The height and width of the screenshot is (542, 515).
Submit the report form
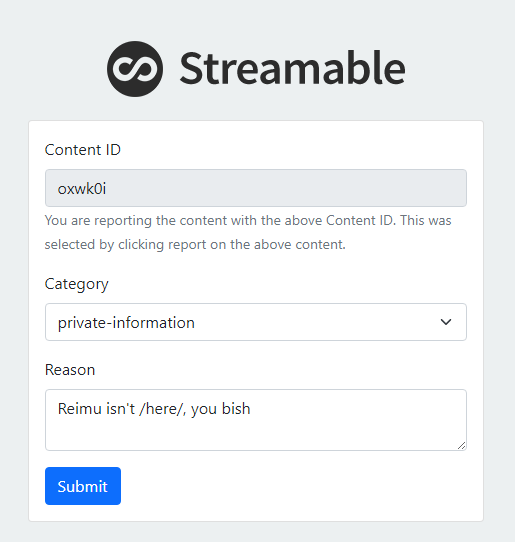point(83,486)
